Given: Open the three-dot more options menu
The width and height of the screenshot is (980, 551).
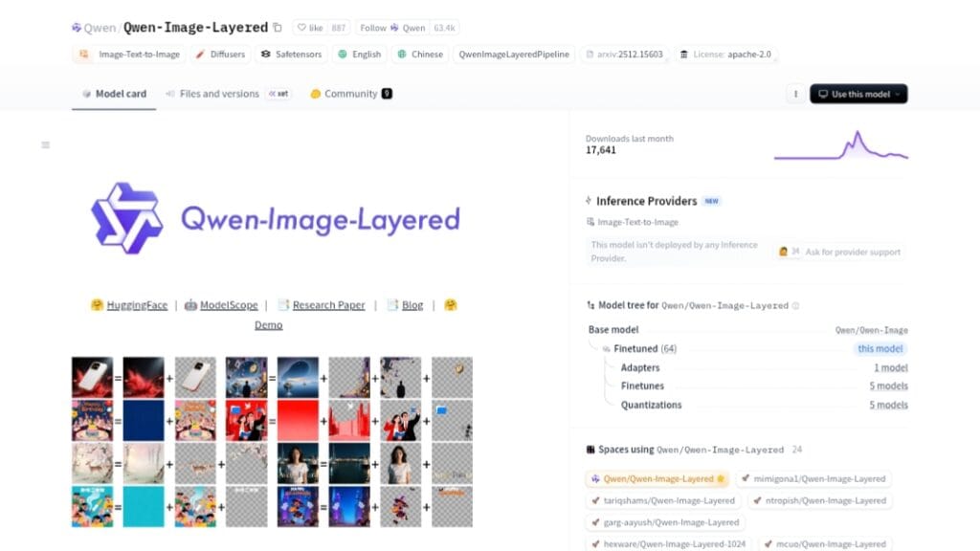Looking at the screenshot, I should click(794, 94).
